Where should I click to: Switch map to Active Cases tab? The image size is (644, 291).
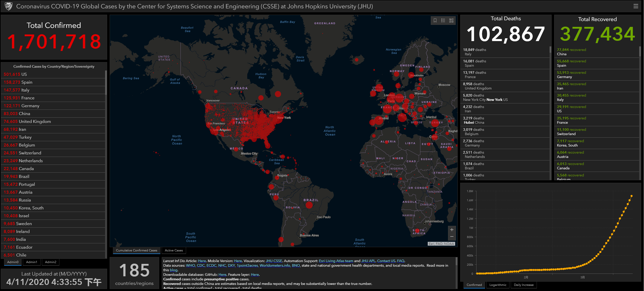[x=174, y=250]
